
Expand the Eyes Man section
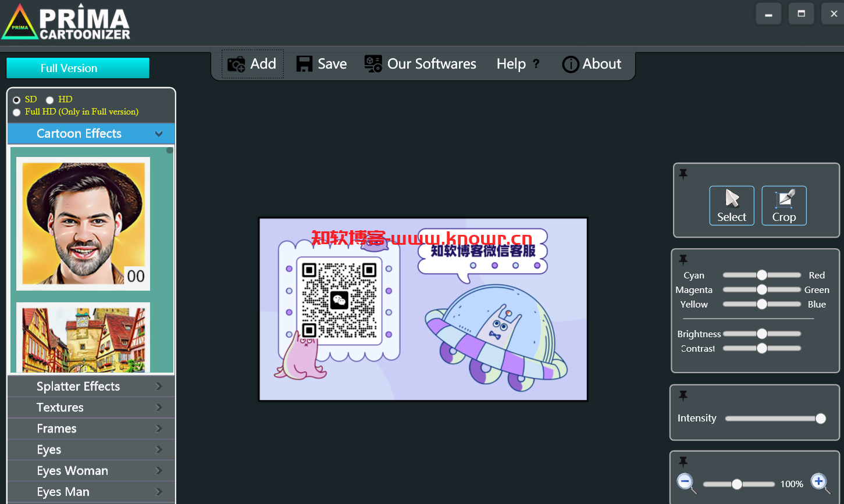pyautogui.click(x=91, y=492)
